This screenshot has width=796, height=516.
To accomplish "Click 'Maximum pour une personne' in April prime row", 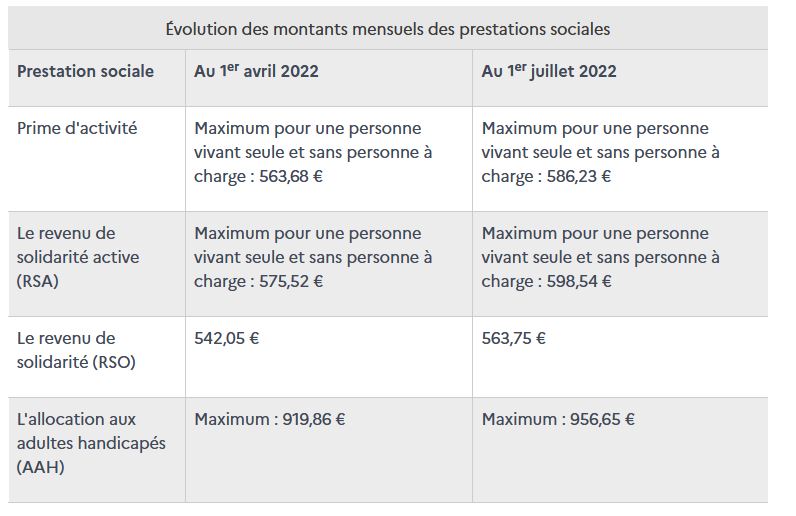I will [308, 128].
